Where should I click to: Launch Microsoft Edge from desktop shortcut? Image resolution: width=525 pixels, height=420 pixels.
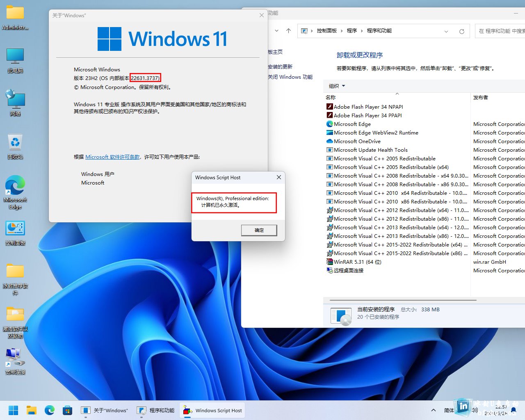pos(15,192)
